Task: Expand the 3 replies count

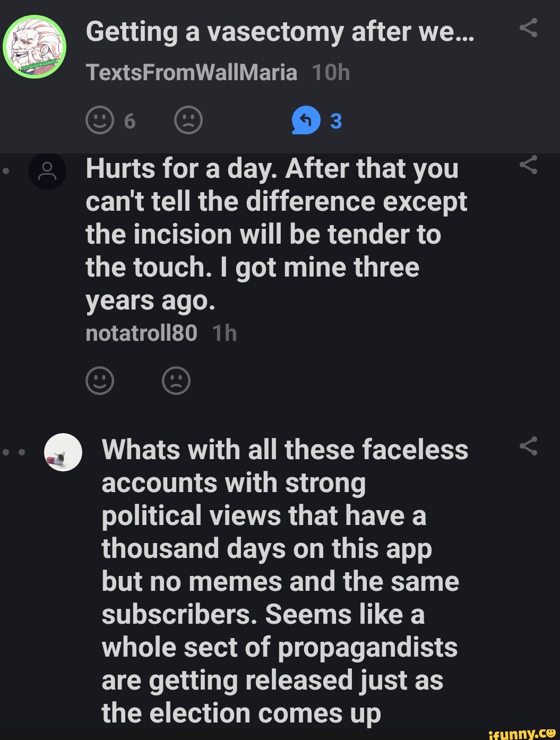Action: click(335, 121)
